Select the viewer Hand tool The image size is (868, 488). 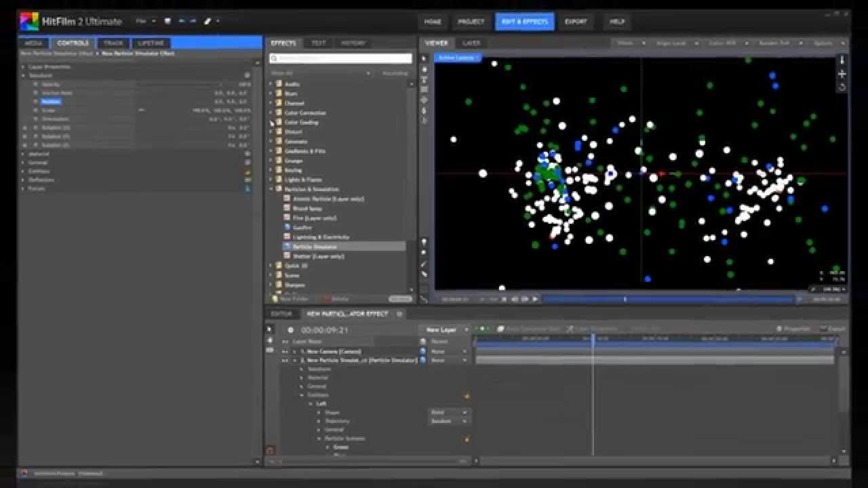click(425, 69)
